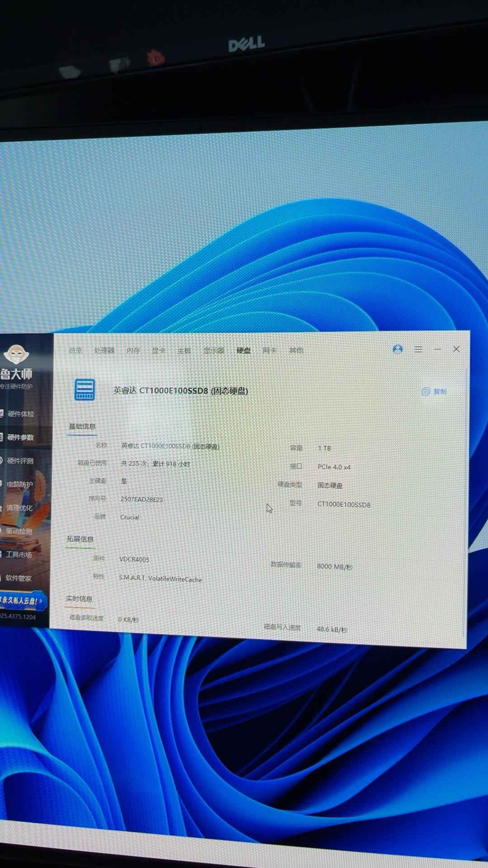
Task: Switch to the 显卡 tab
Action: tap(158, 350)
